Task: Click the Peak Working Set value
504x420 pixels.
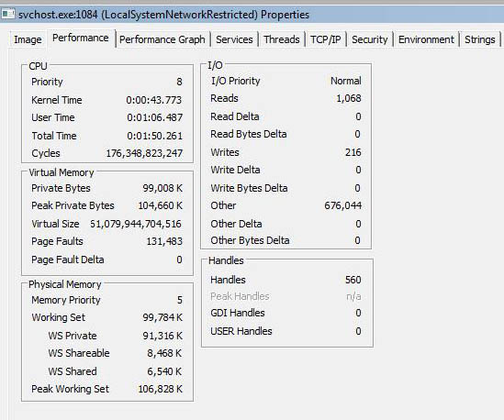Action: point(161,389)
